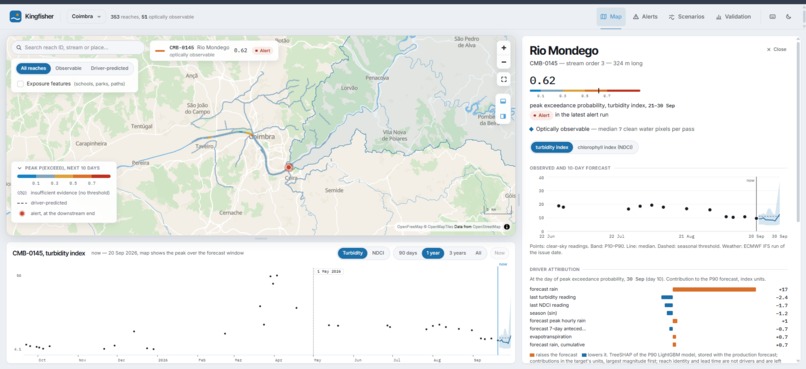Click the evapotranspiration attribution row
Screen dimensions: 806x369
(659, 337)
